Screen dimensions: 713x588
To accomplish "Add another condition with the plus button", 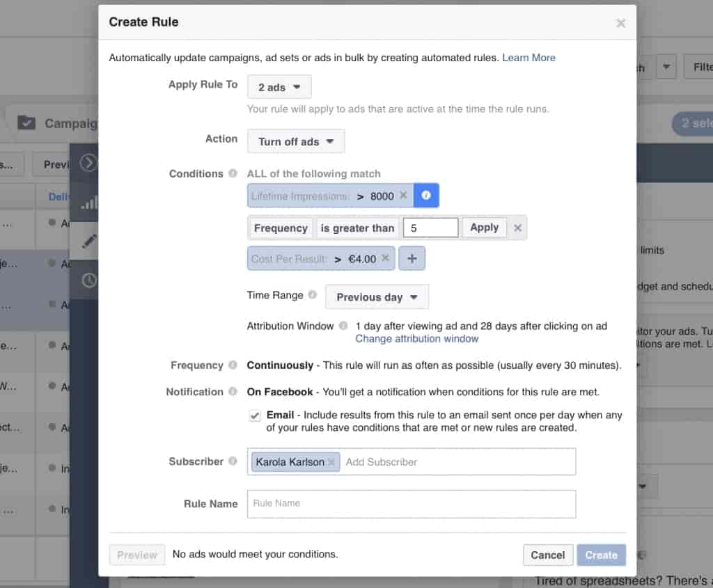I will pos(412,259).
